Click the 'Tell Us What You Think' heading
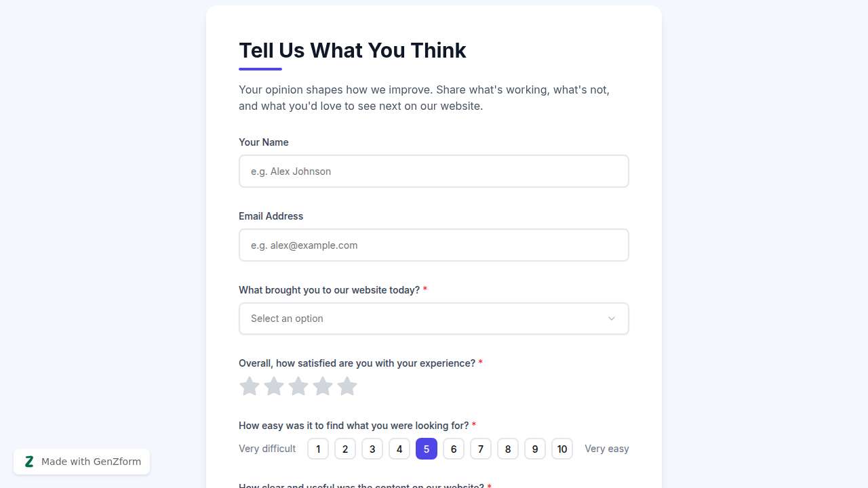Screen dimensions: 868x488 353,50
